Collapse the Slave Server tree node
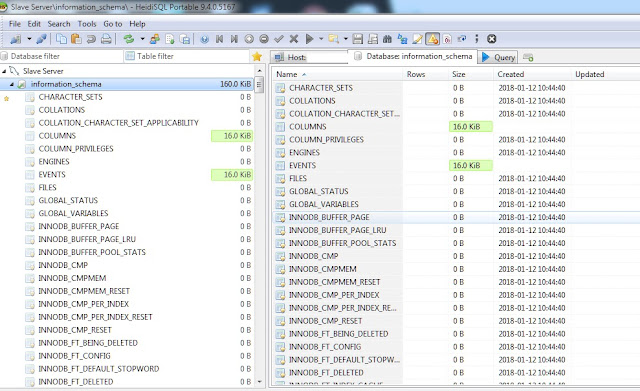The height and width of the screenshot is (391, 640). pyautogui.click(x=4, y=71)
